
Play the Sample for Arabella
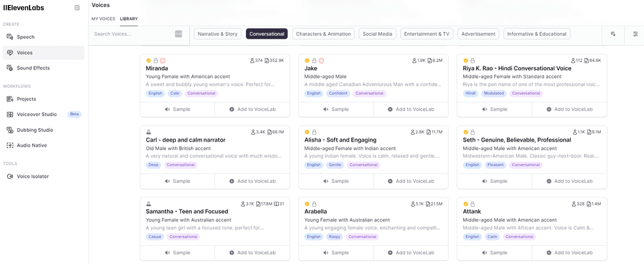336,252
